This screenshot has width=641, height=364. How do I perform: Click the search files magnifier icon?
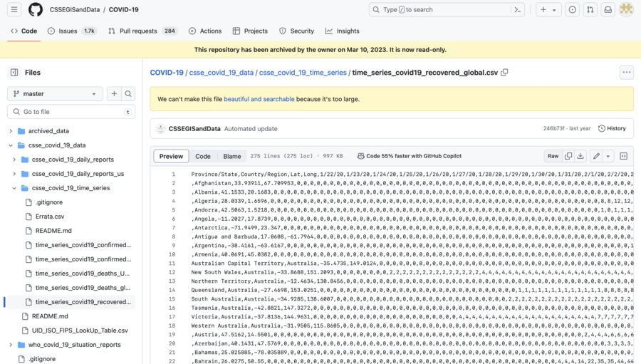coord(128,93)
